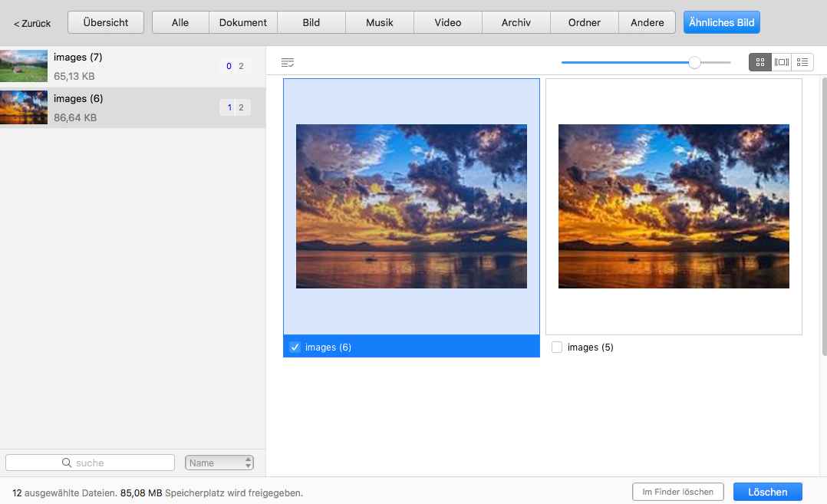
Task: Open the select-options list icon
Action: (288, 63)
